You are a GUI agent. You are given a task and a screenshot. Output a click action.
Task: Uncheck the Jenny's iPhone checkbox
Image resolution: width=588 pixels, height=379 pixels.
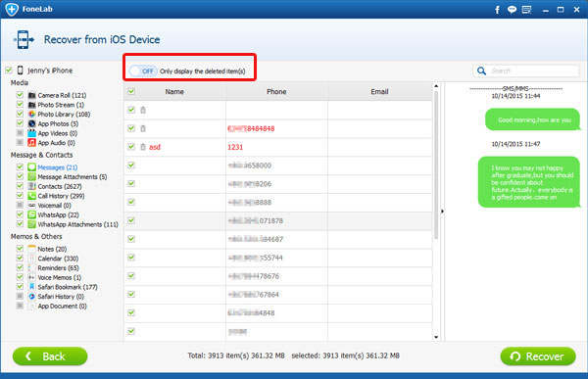[9, 71]
